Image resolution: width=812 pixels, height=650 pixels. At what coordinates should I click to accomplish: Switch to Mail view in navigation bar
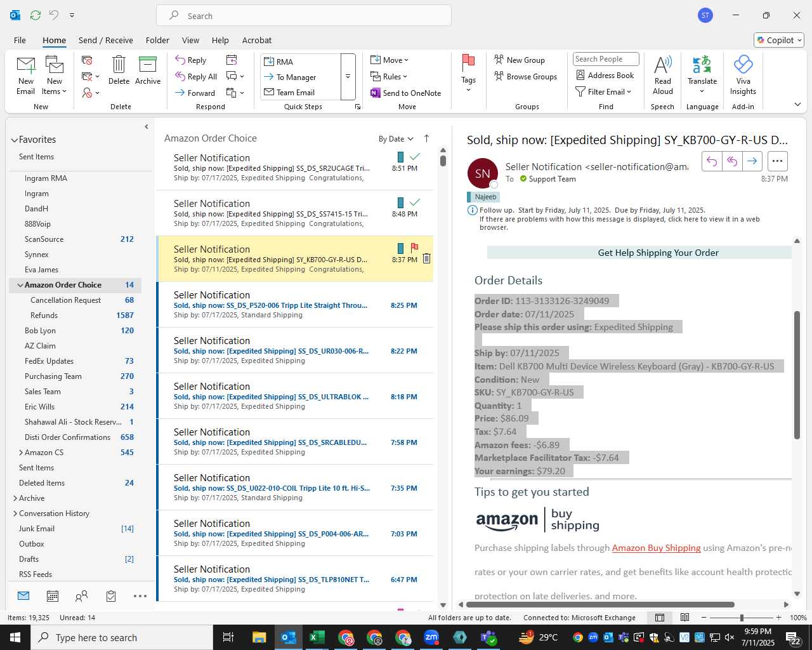coord(23,596)
